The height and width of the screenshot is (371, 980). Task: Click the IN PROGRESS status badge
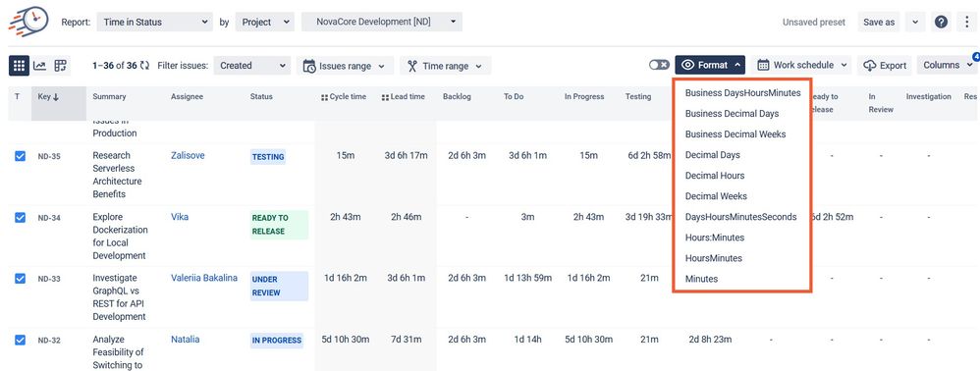(x=277, y=341)
